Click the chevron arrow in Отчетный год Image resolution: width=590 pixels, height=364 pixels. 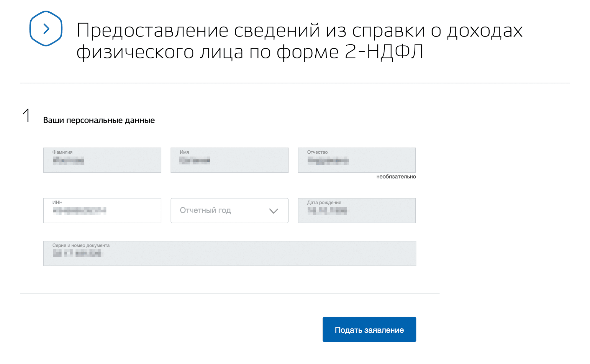point(274,211)
